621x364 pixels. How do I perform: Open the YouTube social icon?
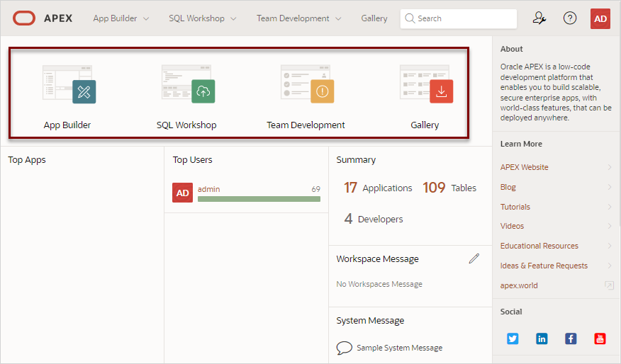(600, 339)
